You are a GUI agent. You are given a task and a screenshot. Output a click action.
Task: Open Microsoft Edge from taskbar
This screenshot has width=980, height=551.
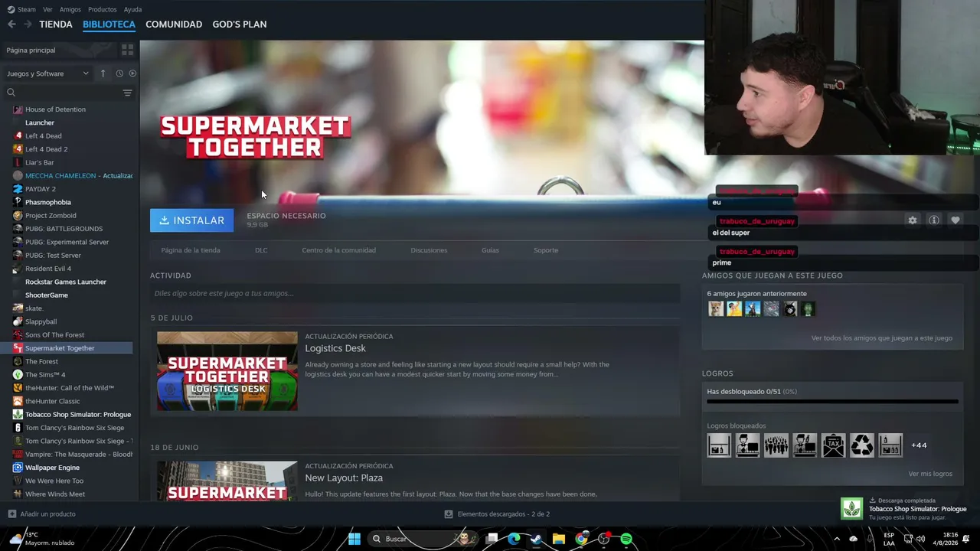point(514,539)
